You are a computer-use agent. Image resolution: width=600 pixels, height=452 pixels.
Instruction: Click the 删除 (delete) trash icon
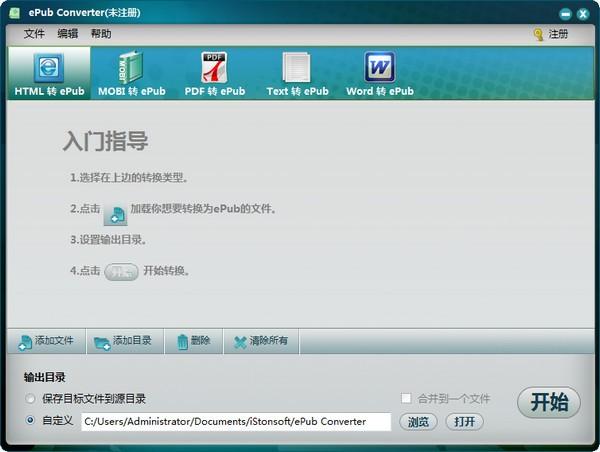tap(182, 342)
